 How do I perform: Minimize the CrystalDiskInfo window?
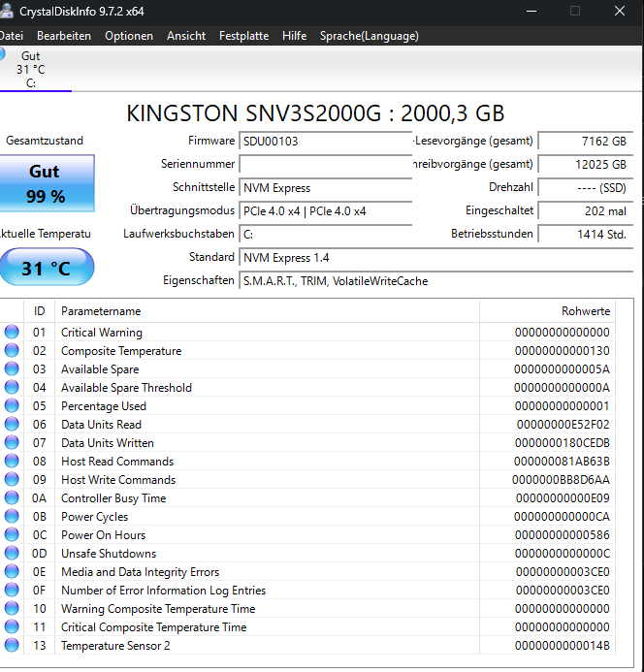(x=531, y=11)
